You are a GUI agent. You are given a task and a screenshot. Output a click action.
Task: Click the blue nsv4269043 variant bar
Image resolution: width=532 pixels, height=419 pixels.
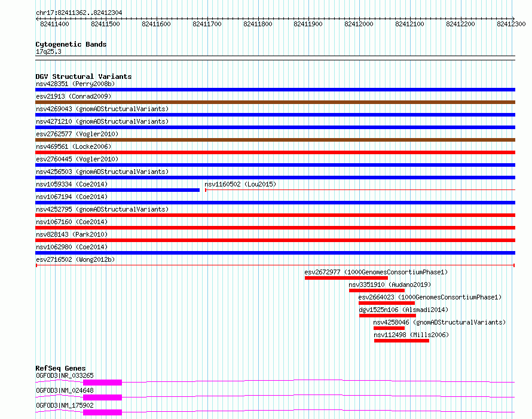(x=275, y=115)
